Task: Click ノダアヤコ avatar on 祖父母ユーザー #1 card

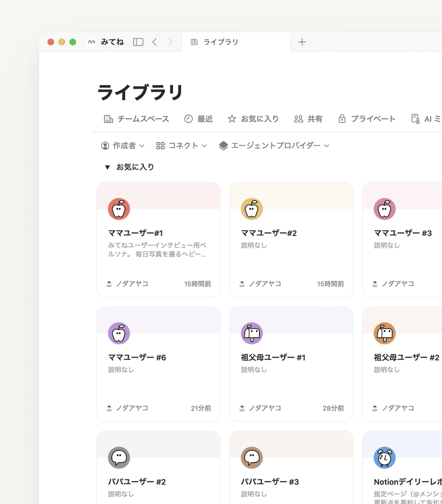Action: tap(242, 408)
